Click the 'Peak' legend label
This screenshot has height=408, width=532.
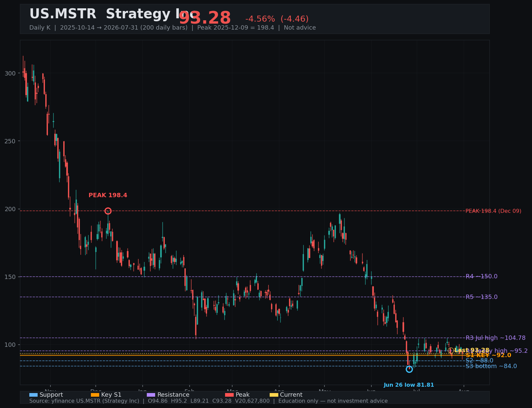click(x=243, y=395)
